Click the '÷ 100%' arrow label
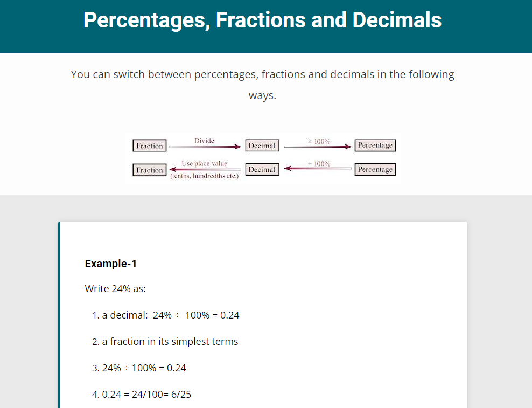The image size is (532, 408). click(x=319, y=164)
